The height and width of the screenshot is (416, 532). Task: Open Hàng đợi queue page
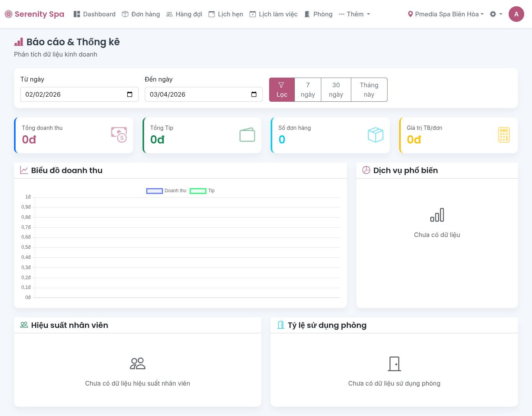point(184,14)
